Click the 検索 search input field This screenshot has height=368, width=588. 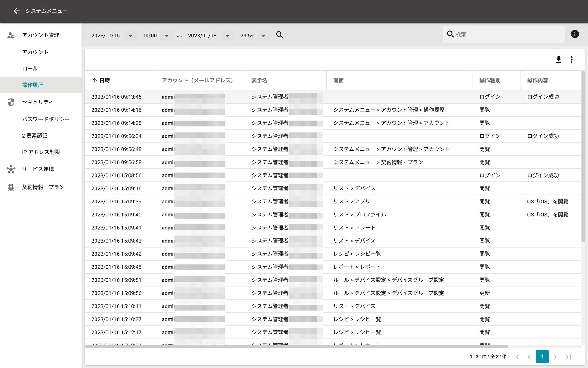point(507,34)
